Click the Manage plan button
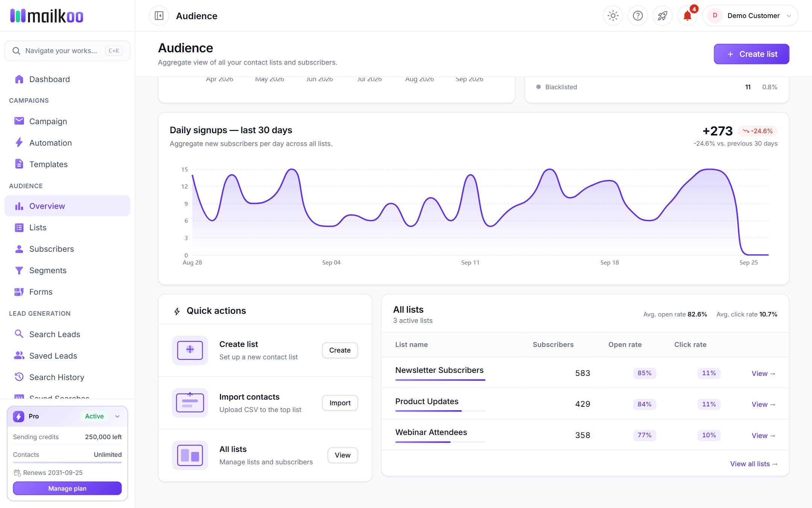This screenshot has height=508, width=812. point(67,488)
